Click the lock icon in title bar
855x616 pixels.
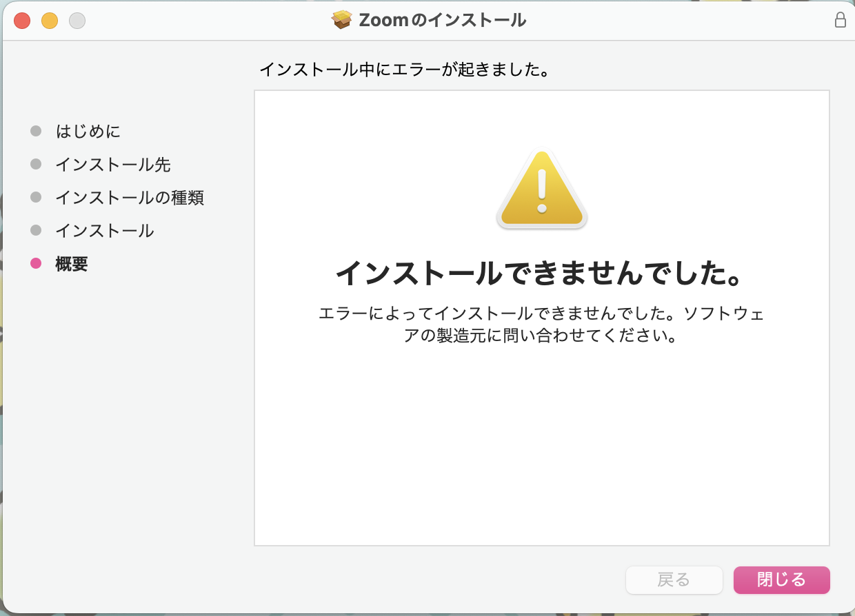click(841, 20)
